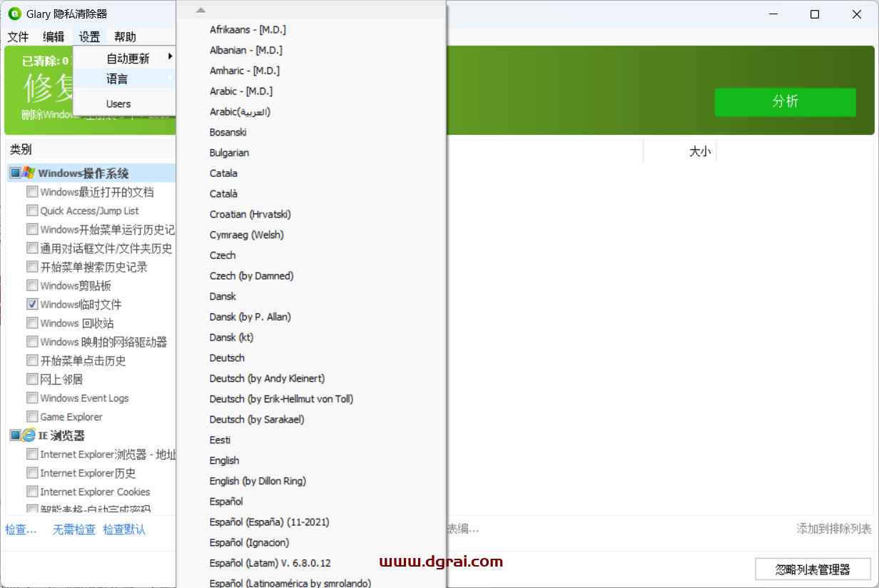Click 添加到排除列表 link

[x=834, y=529]
